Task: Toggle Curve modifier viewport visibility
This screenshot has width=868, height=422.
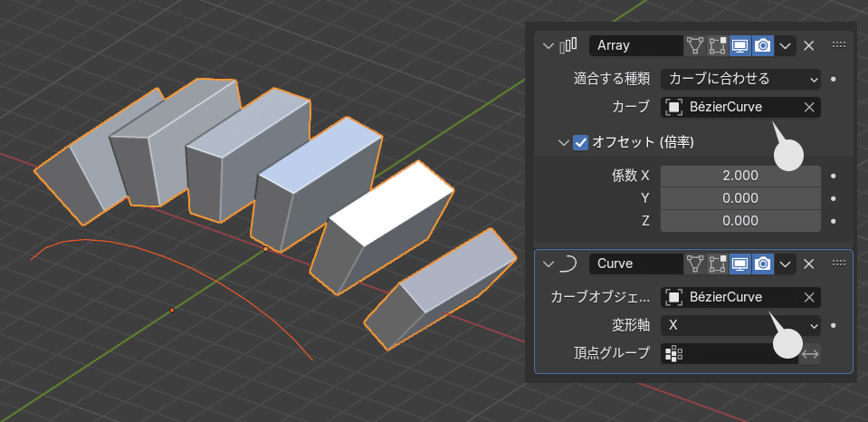Action: 740,264
